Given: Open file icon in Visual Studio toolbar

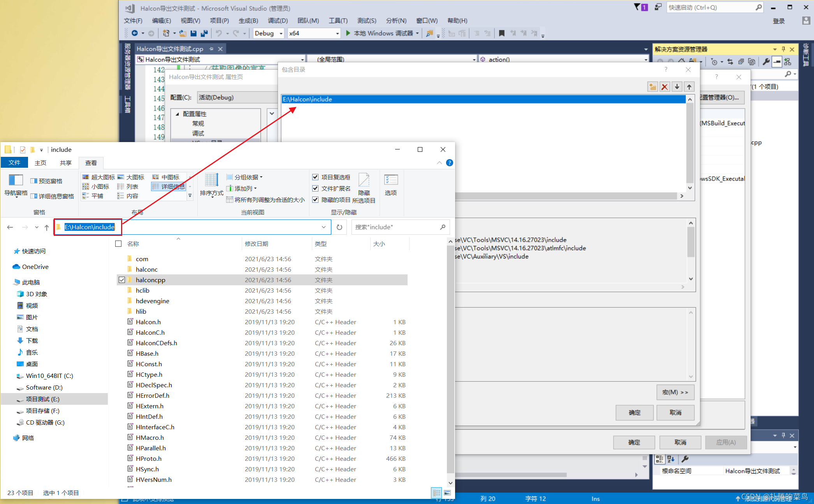Looking at the screenshot, I should 183,33.
